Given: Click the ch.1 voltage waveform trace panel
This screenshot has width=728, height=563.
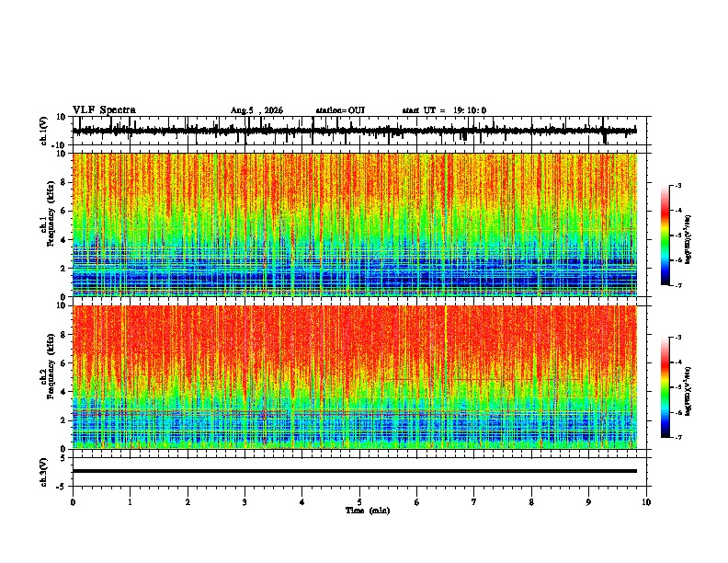Looking at the screenshot, I should pos(361,131).
